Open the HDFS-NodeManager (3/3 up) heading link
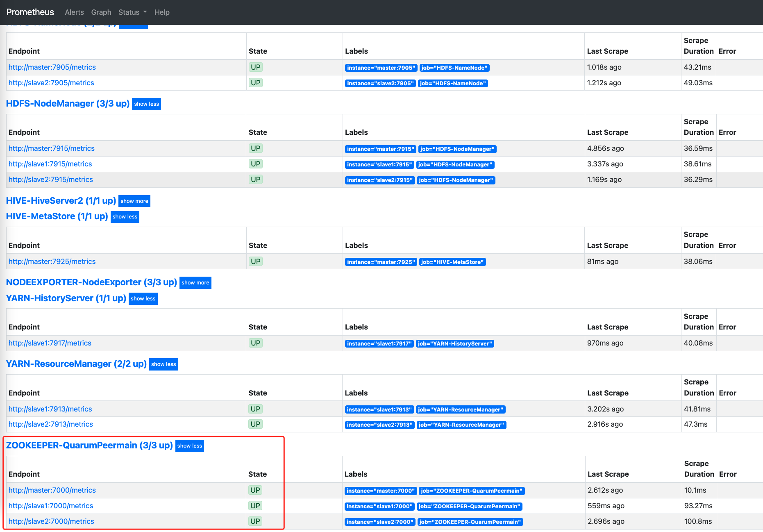The width and height of the screenshot is (763, 532). pyautogui.click(x=68, y=104)
